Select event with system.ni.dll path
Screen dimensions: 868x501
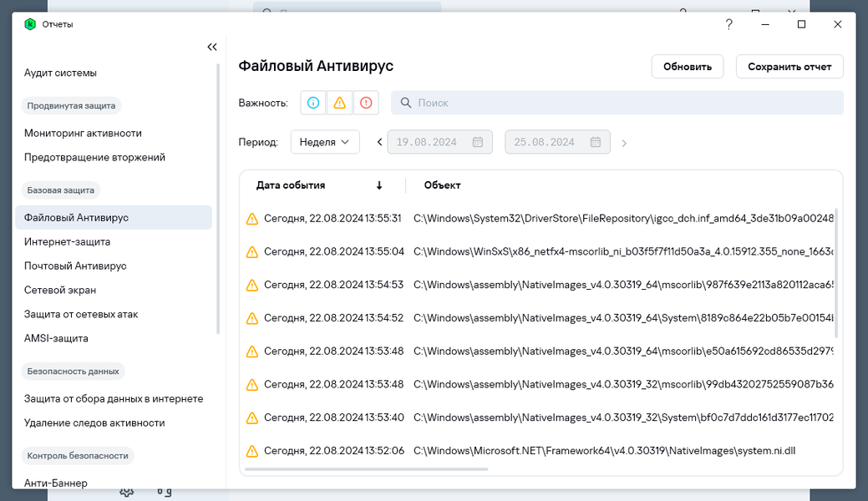point(605,451)
